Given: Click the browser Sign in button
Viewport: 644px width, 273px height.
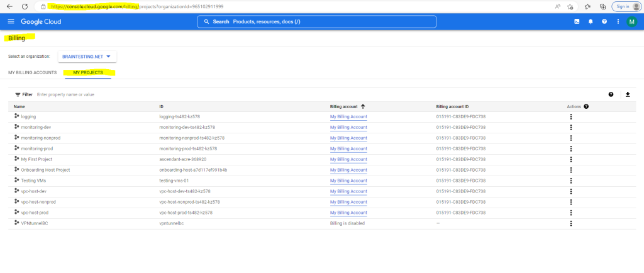Looking at the screenshot, I should [x=626, y=6].
